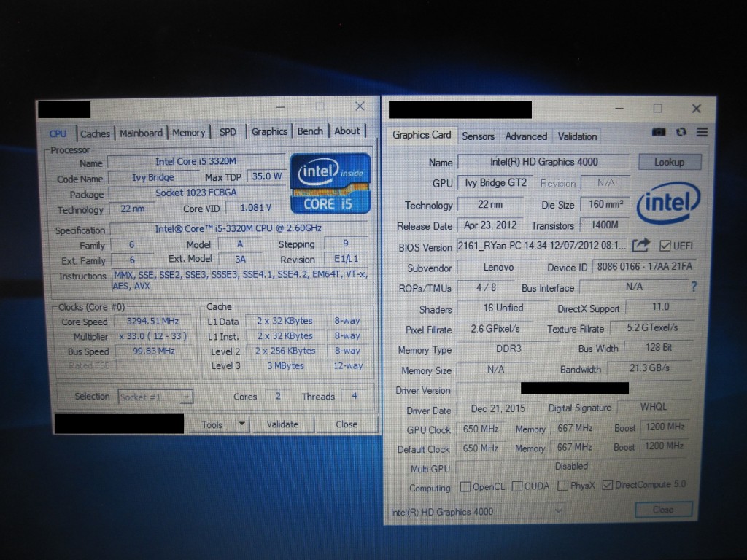Click the Release Date value 'Apr 23, 2012'
The width and height of the screenshot is (747, 560).
(490, 225)
